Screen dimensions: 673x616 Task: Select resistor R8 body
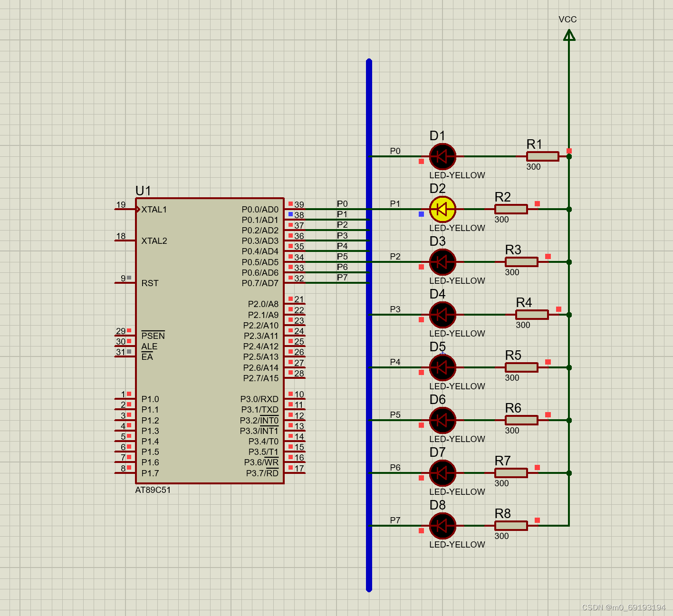click(511, 526)
